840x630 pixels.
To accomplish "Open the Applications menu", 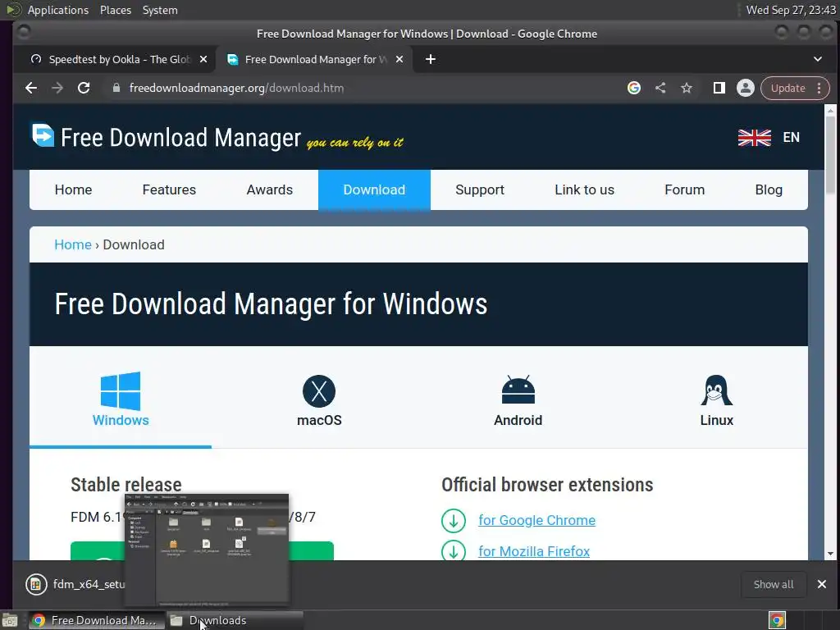I will tap(58, 10).
